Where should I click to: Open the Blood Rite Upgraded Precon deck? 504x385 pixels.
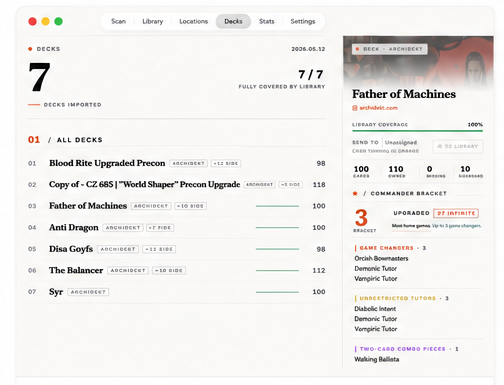pos(177,163)
